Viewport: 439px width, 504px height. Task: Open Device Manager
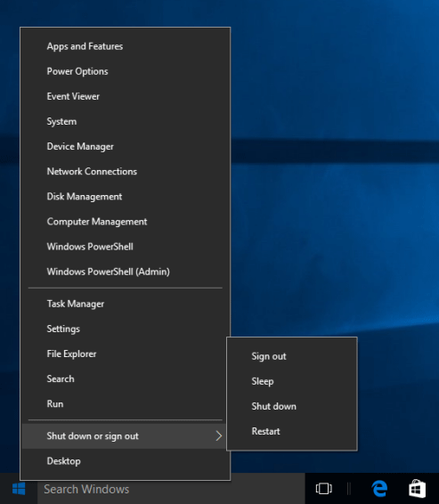click(125, 147)
